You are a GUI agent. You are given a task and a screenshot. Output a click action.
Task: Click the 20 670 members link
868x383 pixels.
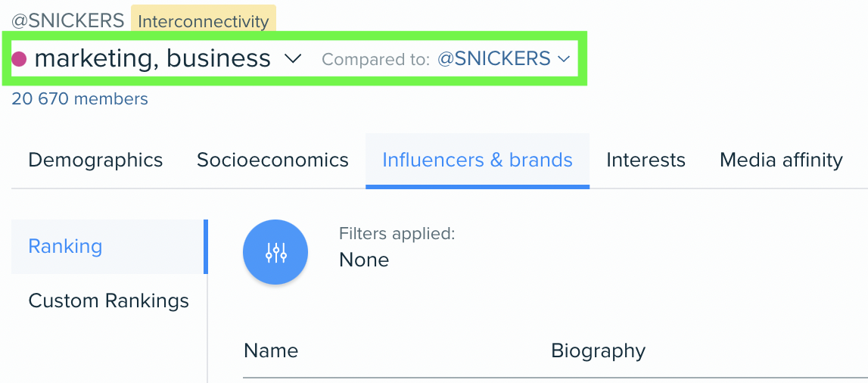tap(79, 99)
